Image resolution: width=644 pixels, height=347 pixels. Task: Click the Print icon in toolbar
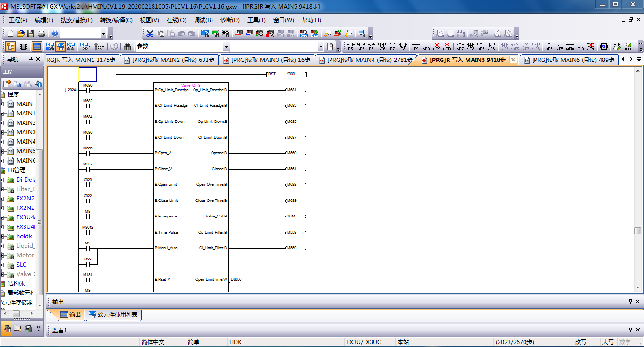pyautogui.click(x=41, y=33)
